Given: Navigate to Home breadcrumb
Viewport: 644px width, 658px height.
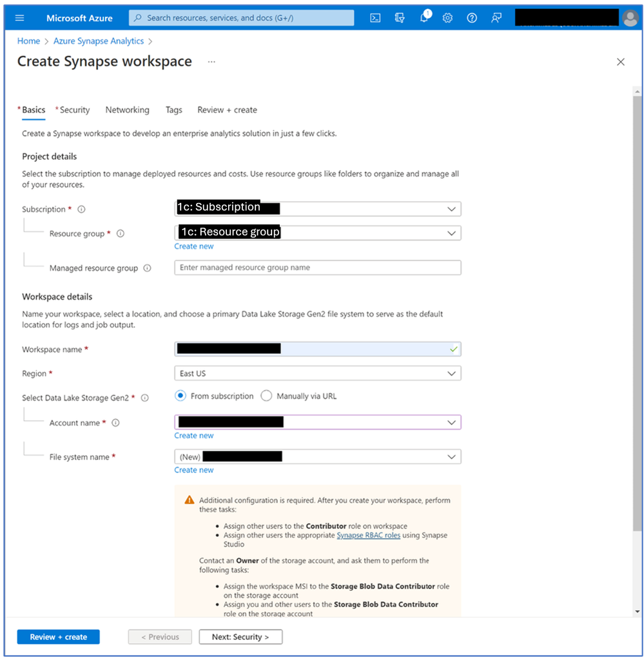Looking at the screenshot, I should pos(28,41).
